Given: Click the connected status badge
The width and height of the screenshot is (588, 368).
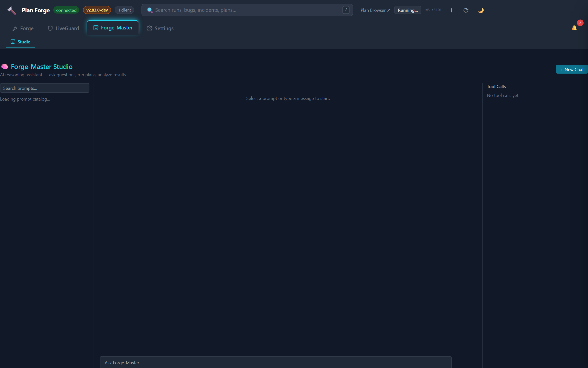Looking at the screenshot, I should [66, 10].
